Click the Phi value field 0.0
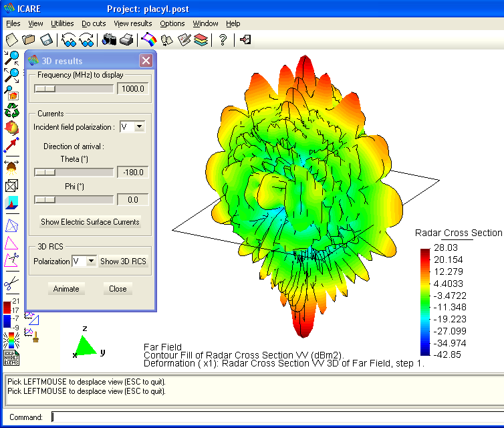The image size is (504, 428). (133, 200)
